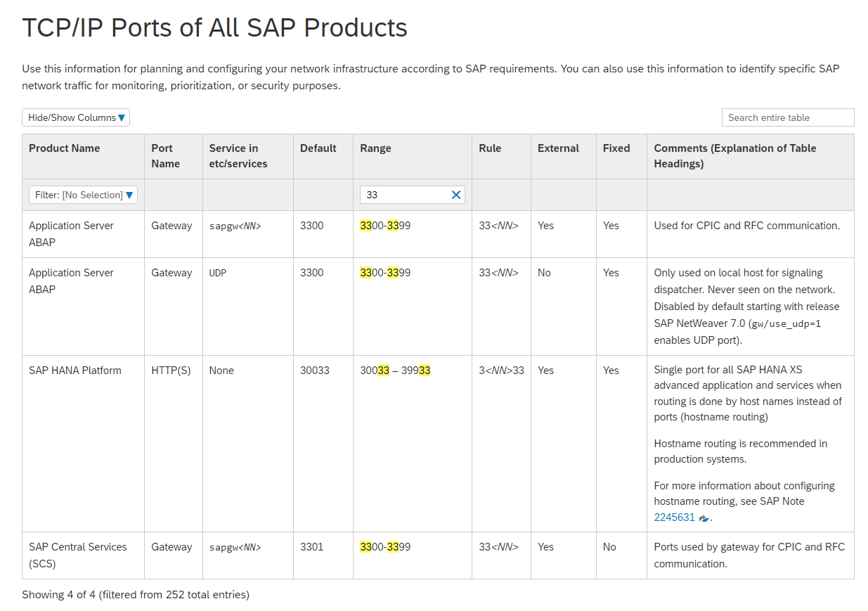Click the page title TCP/IP Ports of All SAP Products
This screenshot has height=611, width=868.
click(x=214, y=27)
